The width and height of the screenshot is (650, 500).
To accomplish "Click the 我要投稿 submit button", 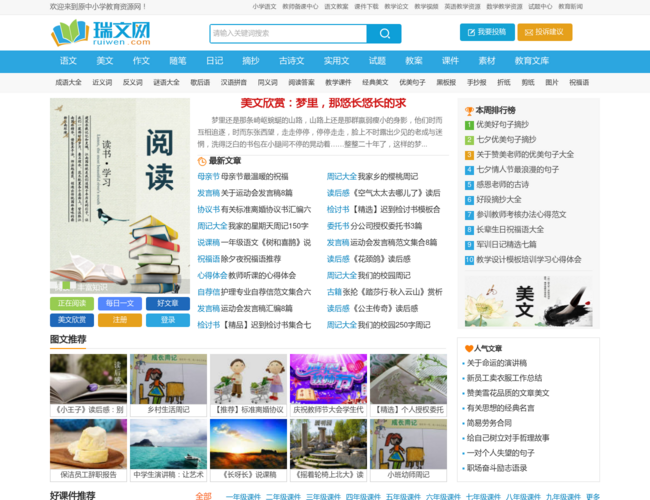I will 487,32.
